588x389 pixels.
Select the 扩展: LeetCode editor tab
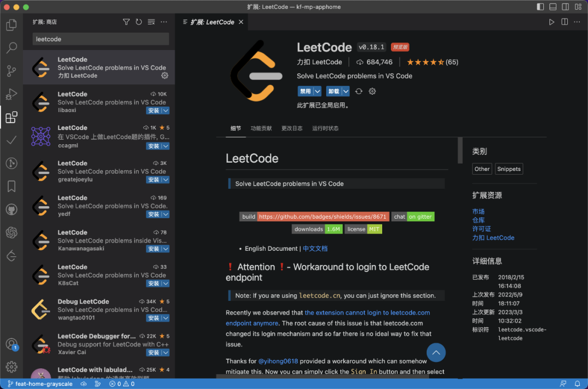[212, 22]
